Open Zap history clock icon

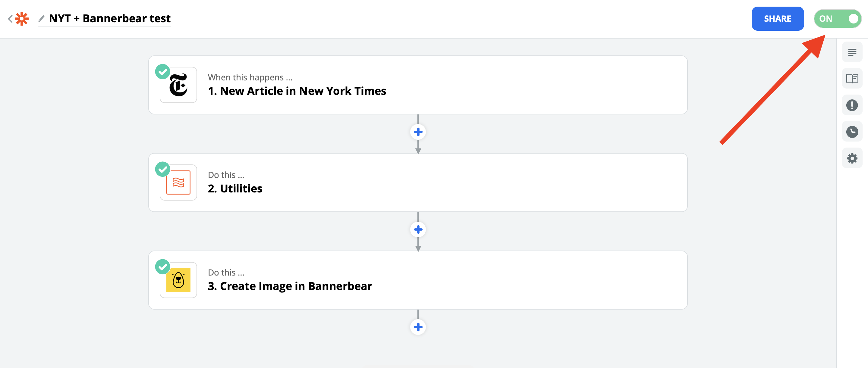[x=852, y=132]
